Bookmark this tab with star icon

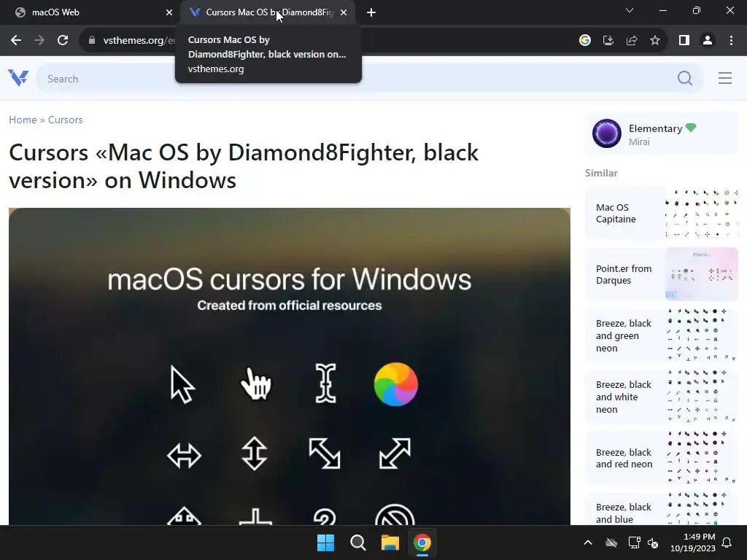coord(655,41)
